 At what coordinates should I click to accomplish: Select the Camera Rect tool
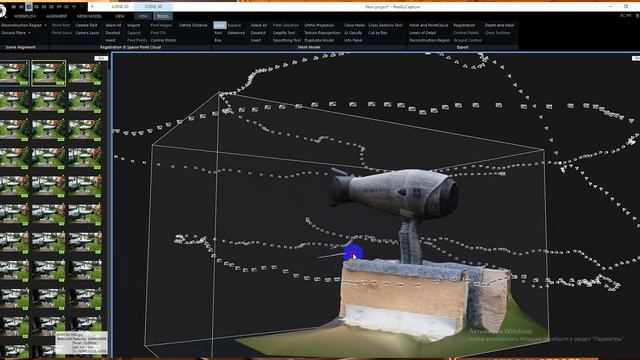tap(86, 25)
